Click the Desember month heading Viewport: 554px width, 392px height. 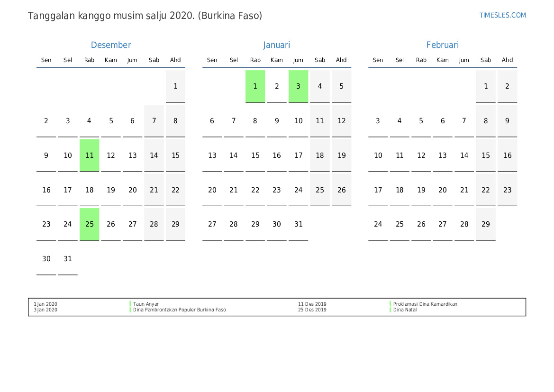[111, 45]
